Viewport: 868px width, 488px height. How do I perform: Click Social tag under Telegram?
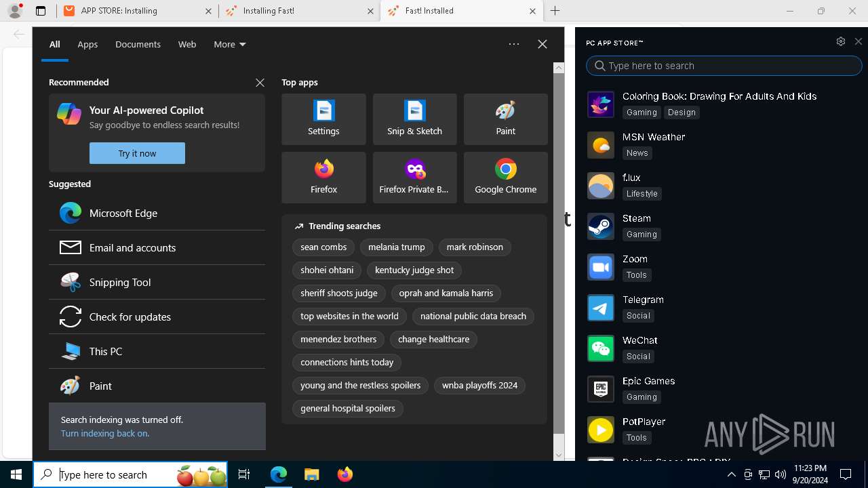tap(638, 316)
